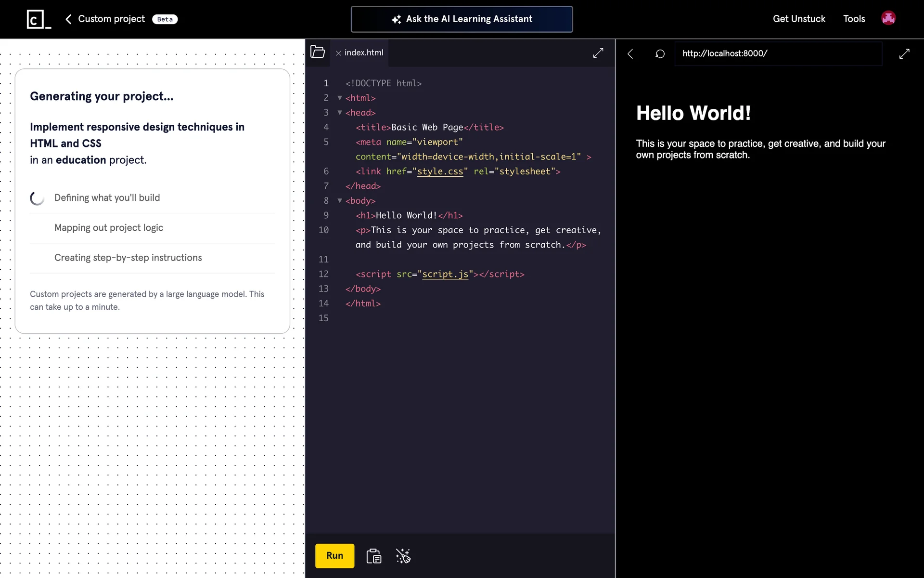Ask the AI Learning Assistant
Screen dimensions: 924x578
pos(462,19)
